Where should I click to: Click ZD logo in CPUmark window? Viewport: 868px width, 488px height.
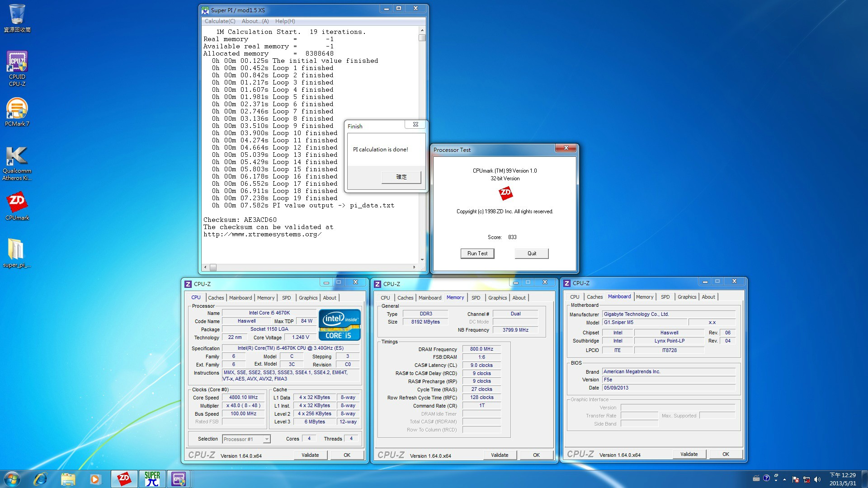tap(505, 193)
